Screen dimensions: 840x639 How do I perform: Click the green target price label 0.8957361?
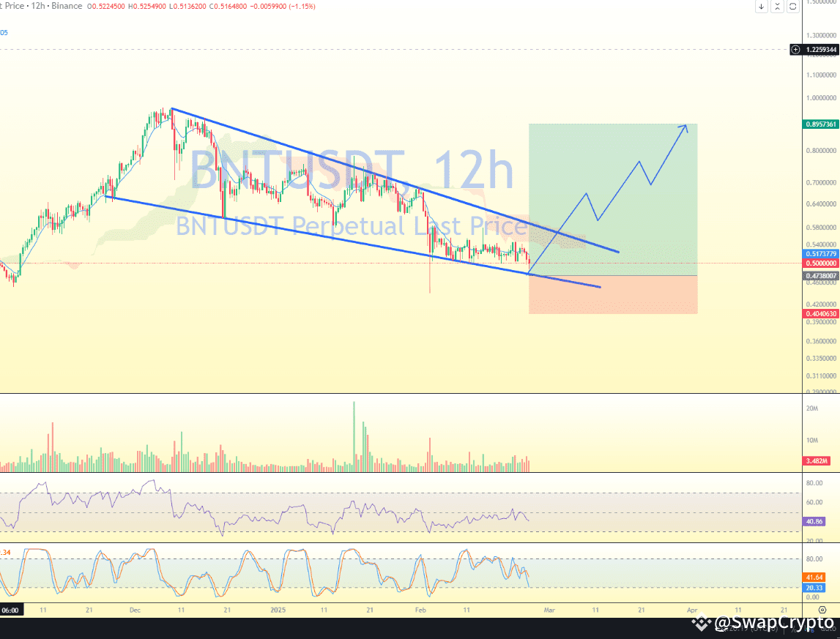point(820,124)
